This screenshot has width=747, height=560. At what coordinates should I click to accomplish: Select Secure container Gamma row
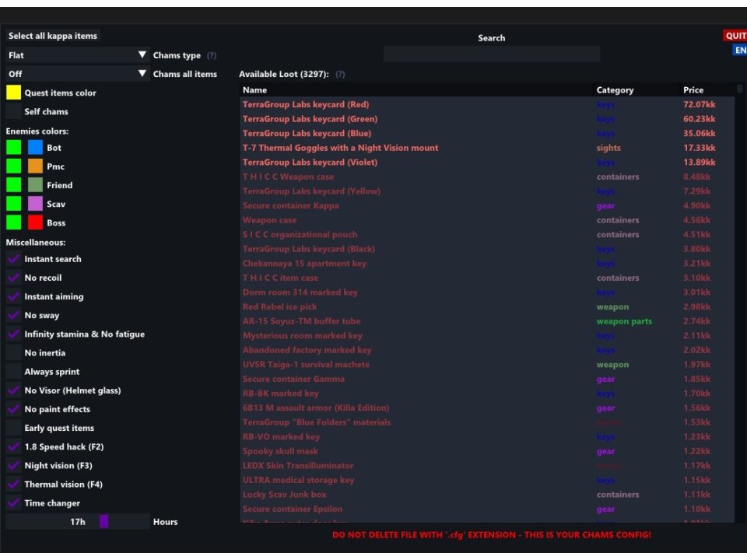pos(487,379)
